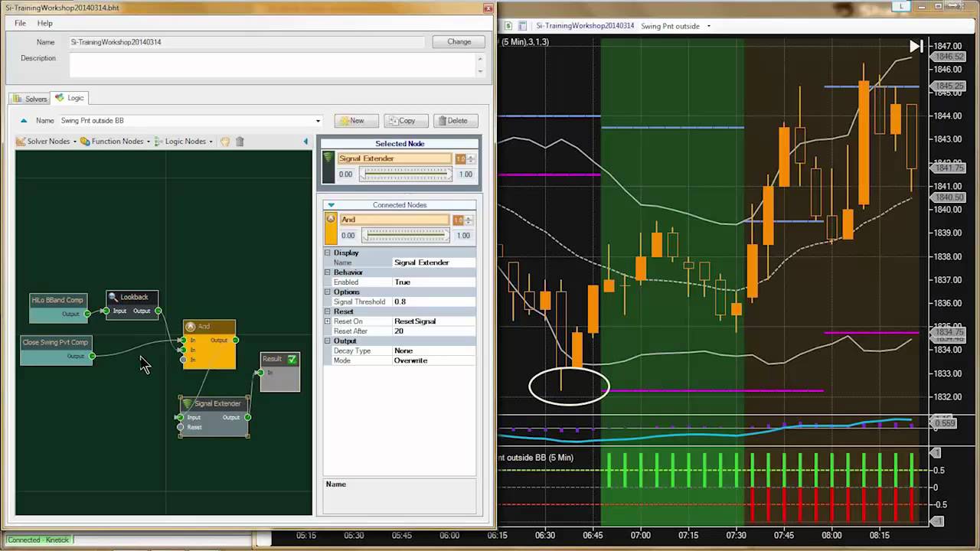Image resolution: width=980 pixels, height=551 pixels.
Task: Click the description box scrollbar
Action: click(x=480, y=64)
